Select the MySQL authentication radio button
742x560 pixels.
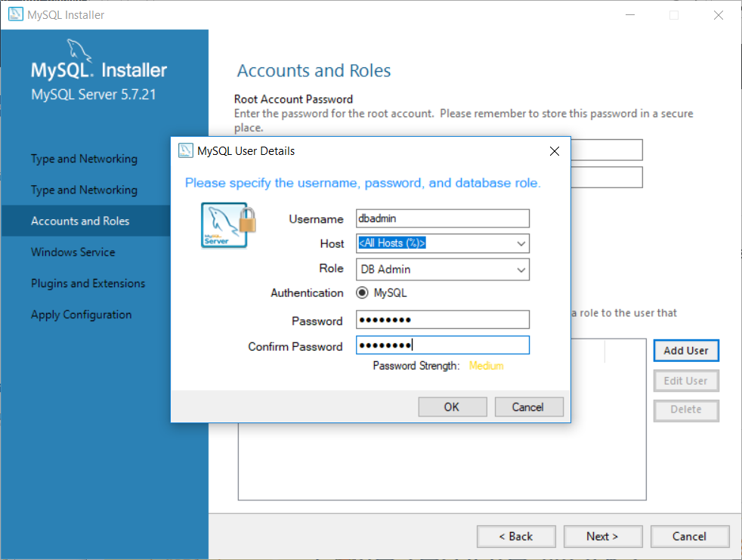[x=362, y=293]
